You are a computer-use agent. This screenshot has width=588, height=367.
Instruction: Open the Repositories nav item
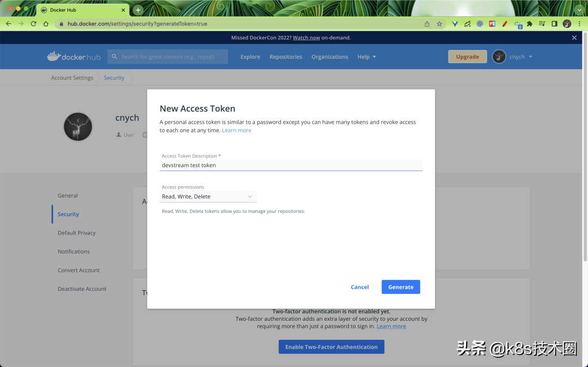[x=286, y=57]
